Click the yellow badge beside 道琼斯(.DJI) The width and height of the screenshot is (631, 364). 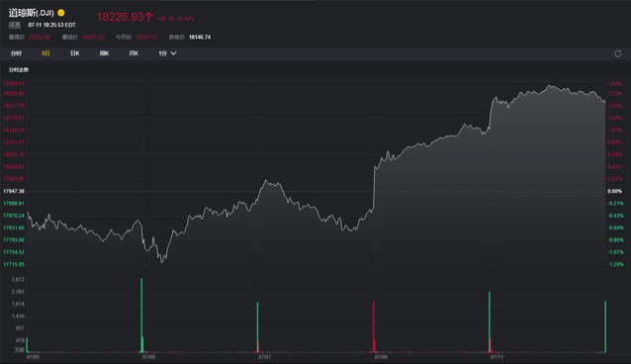pos(61,13)
